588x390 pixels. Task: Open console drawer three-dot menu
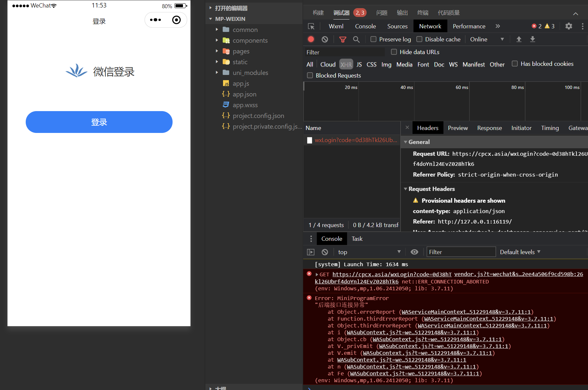coord(311,239)
